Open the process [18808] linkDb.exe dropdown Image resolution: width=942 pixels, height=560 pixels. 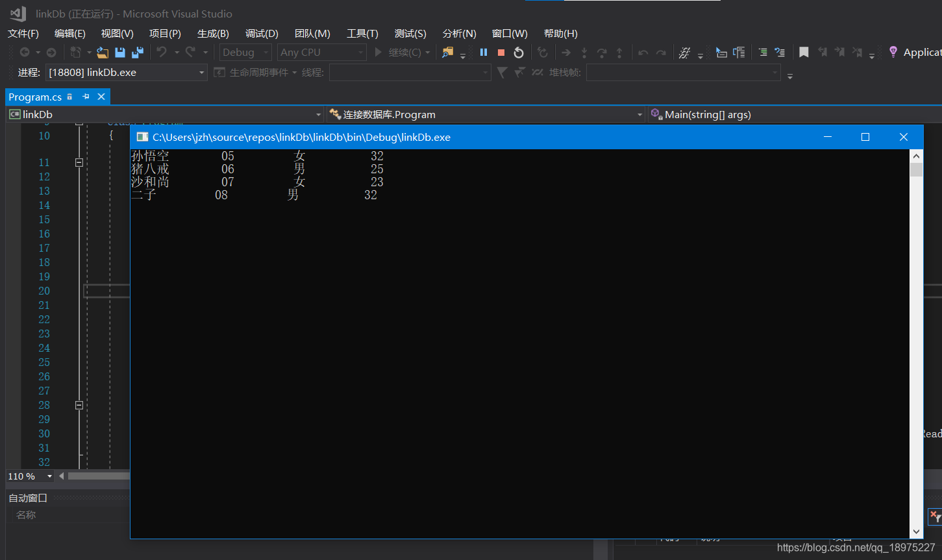[x=127, y=73]
